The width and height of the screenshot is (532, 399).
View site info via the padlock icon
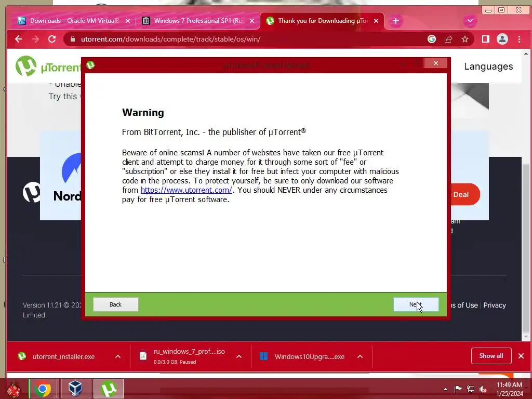click(73, 39)
